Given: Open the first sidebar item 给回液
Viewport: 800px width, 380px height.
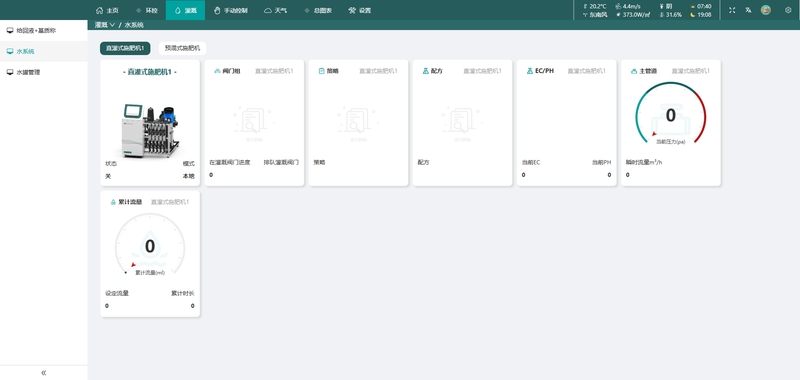Looking at the screenshot, I should (x=44, y=31).
